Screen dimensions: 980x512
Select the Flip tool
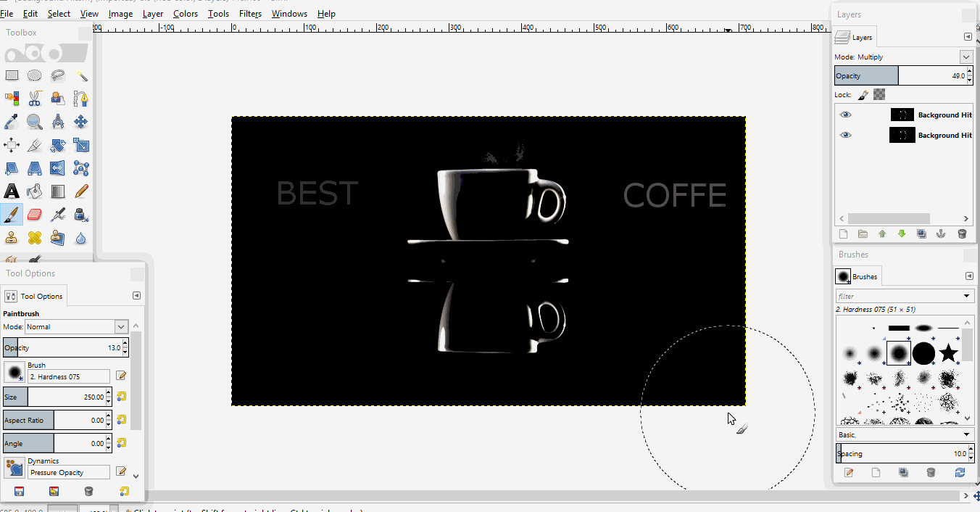click(58, 168)
